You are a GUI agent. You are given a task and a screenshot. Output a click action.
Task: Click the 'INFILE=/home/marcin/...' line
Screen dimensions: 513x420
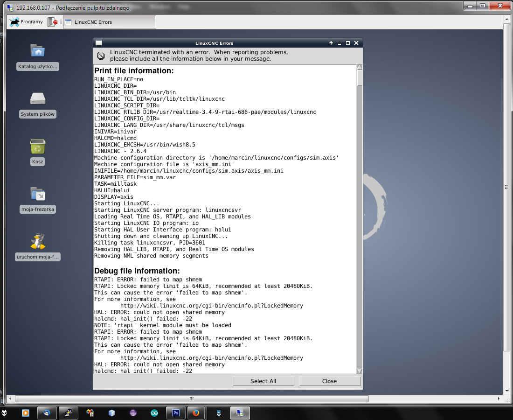189,170
